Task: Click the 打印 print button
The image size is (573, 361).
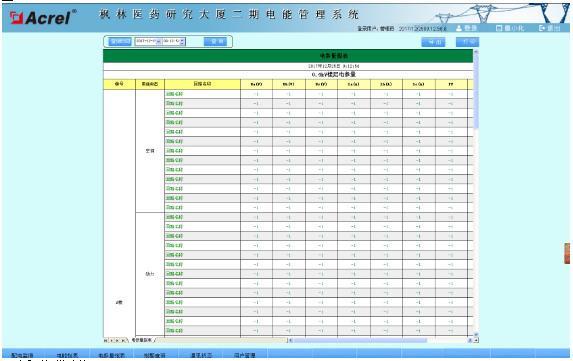Action: tap(467, 42)
